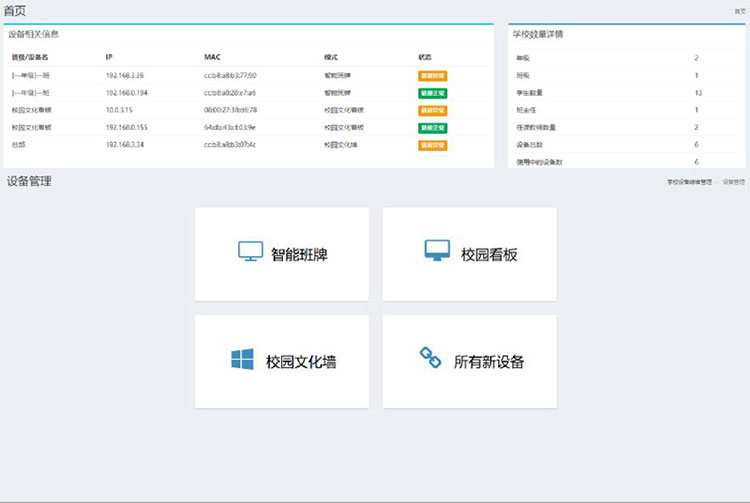Click the large 设备管理 section heading
This screenshot has width=750, height=503.
(29, 181)
